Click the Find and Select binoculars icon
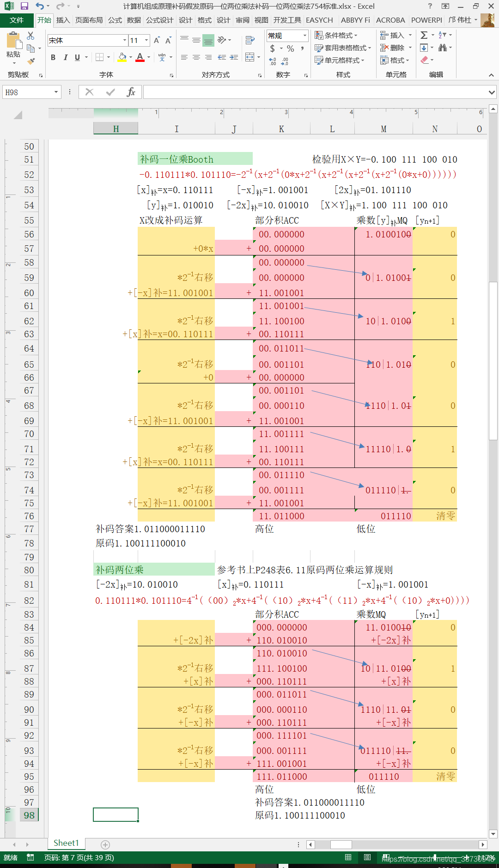The height and width of the screenshot is (868, 499). tap(443, 48)
